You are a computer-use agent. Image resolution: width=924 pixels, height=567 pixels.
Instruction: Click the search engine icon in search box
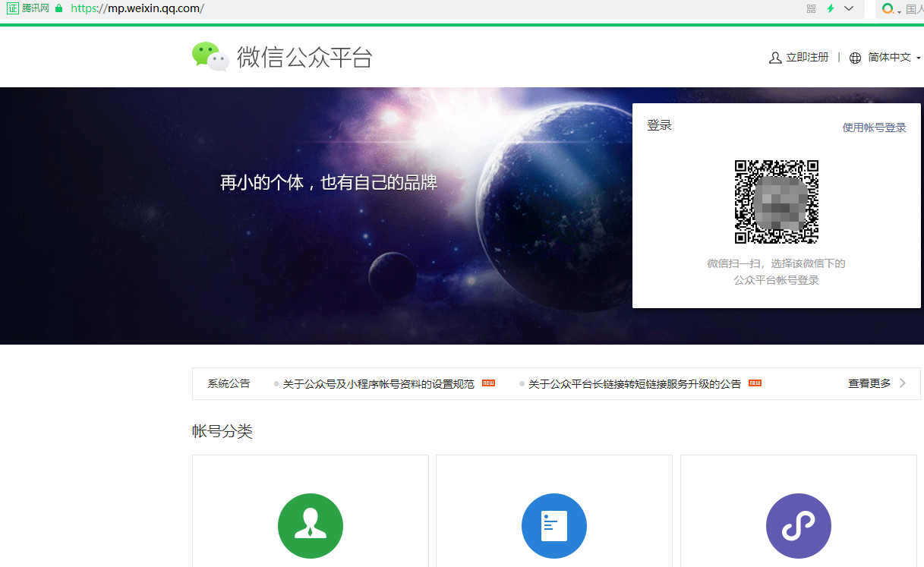pyautogui.click(x=888, y=9)
